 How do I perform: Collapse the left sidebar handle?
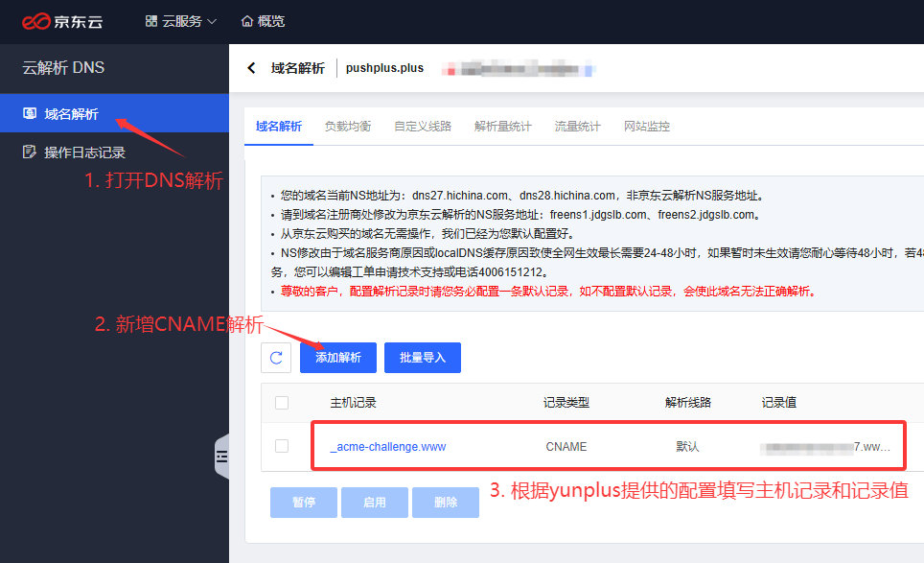tap(221, 455)
